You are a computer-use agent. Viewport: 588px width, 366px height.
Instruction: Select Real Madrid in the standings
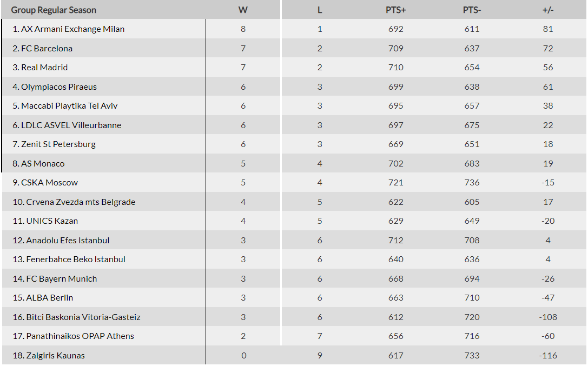[44, 68]
